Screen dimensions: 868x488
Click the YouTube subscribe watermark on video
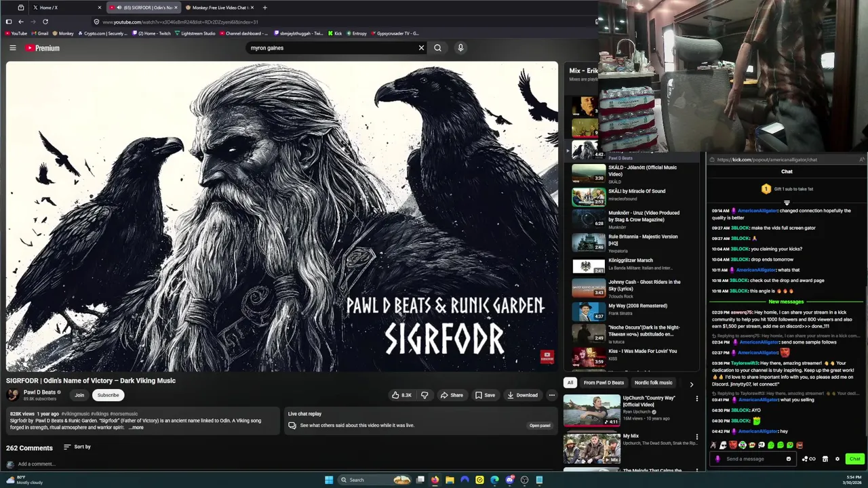[547, 357]
